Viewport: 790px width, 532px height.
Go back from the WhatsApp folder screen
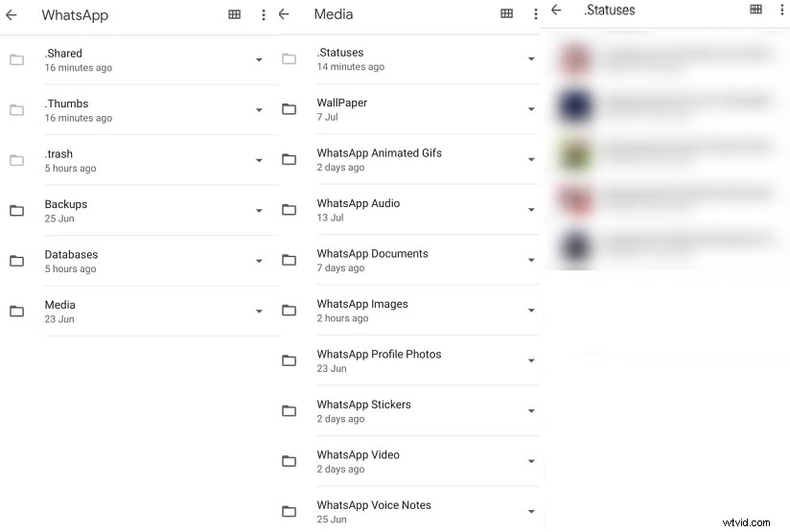click(12, 15)
